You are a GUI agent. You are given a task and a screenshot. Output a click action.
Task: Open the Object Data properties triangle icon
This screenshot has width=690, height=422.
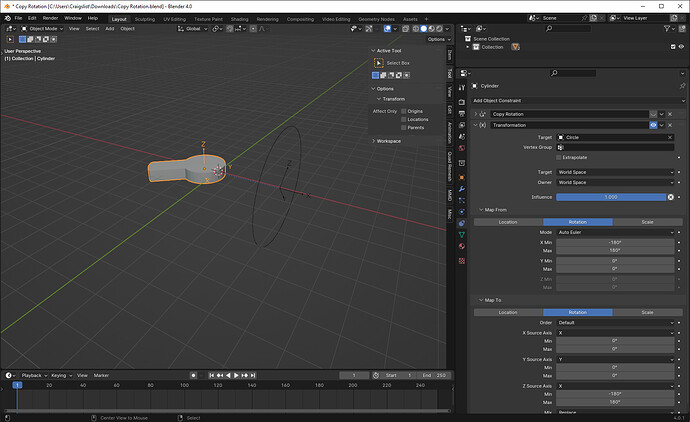pyautogui.click(x=462, y=235)
